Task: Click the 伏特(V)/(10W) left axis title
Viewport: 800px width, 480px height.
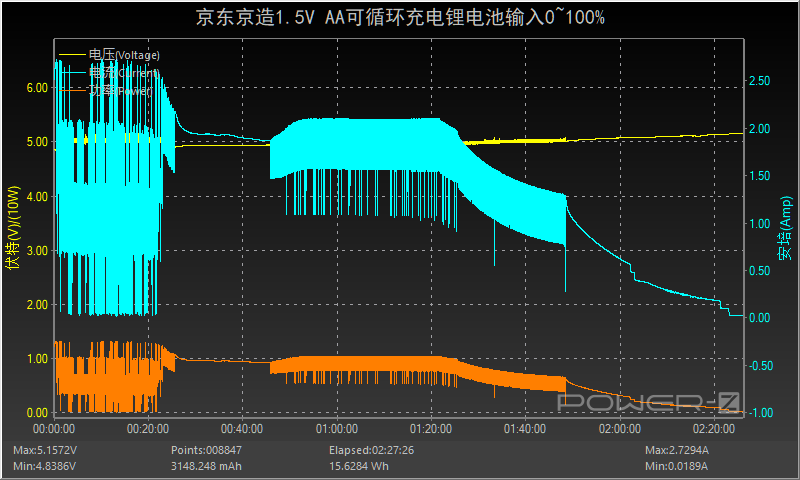Action: point(13,227)
